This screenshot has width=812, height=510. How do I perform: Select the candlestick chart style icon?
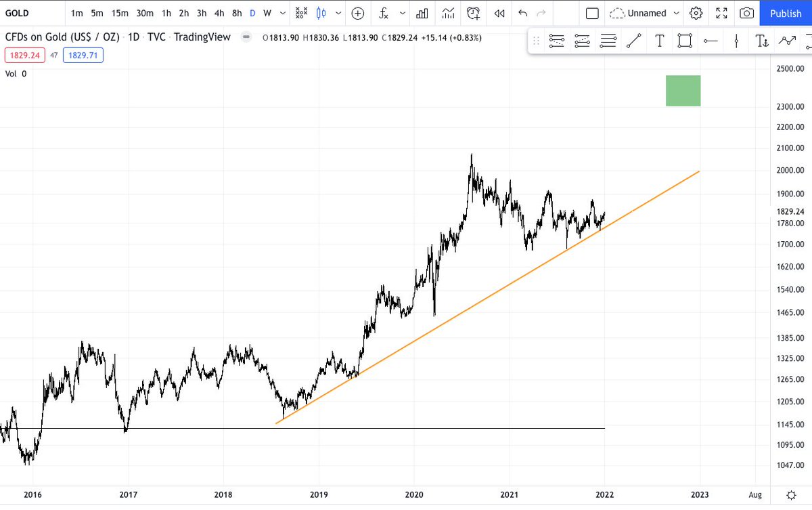[x=321, y=13]
